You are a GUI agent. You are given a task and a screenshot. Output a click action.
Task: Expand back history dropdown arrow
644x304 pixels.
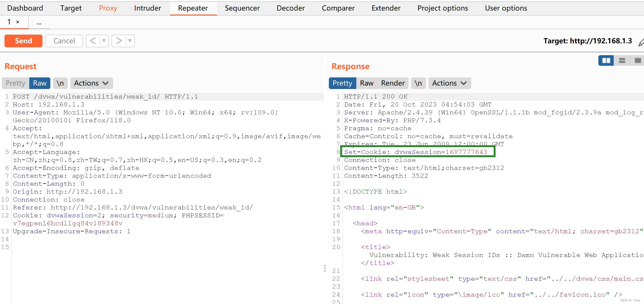(104, 41)
